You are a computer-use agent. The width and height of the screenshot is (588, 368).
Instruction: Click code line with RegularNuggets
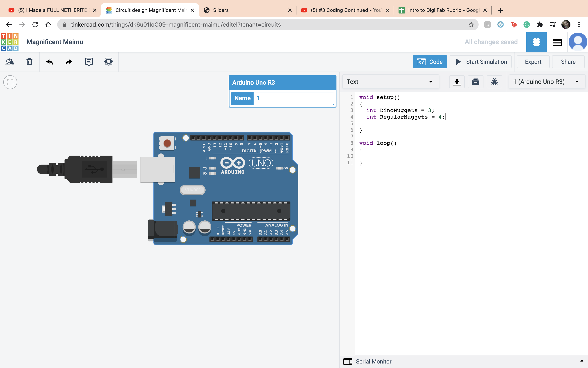click(x=405, y=117)
